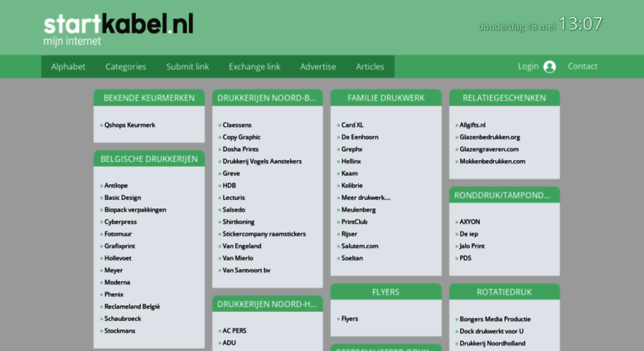
Task: Open the Salutem.com link
Action: coord(360,246)
